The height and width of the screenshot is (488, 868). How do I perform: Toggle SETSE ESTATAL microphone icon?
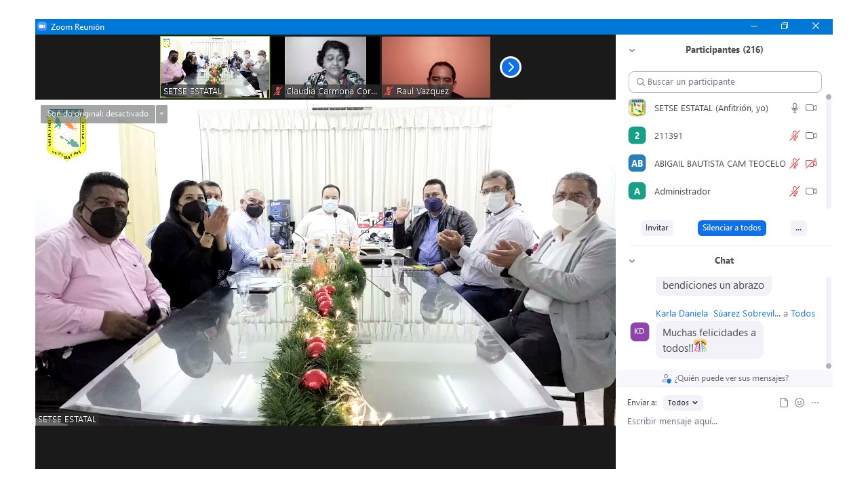tap(794, 108)
